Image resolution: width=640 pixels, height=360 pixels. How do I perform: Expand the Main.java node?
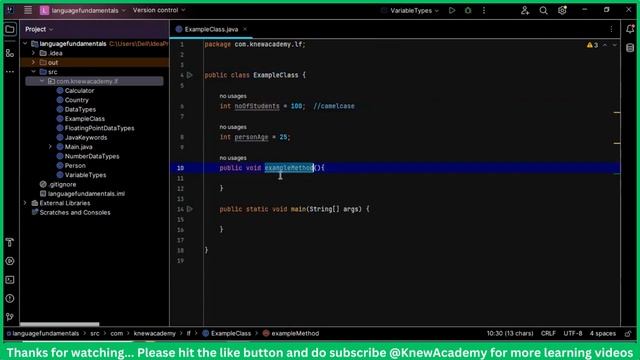click(50, 147)
